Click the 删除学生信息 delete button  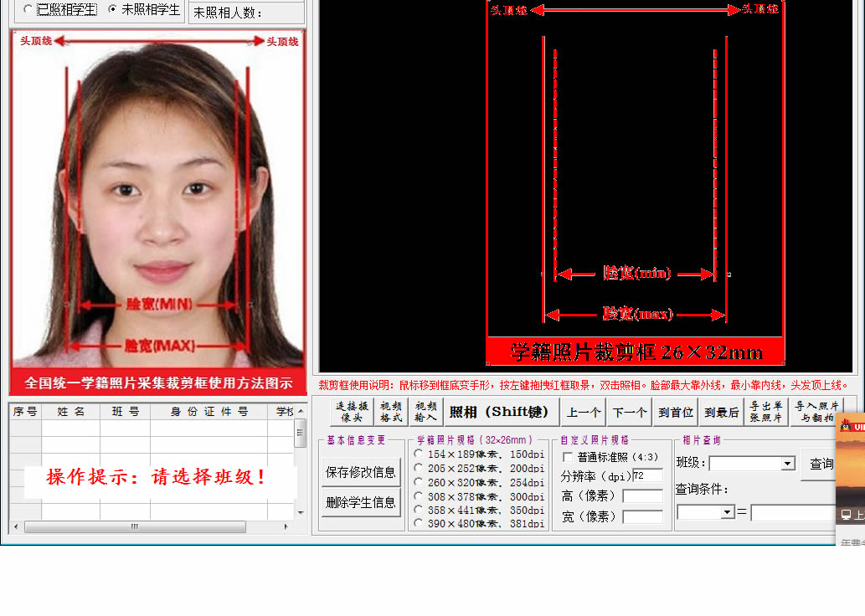tap(360, 502)
